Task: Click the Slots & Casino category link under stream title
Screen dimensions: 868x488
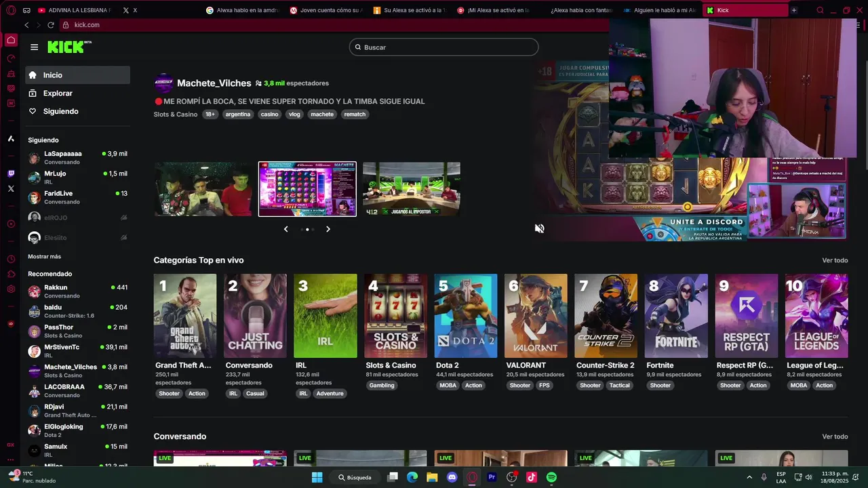Action: pos(176,115)
